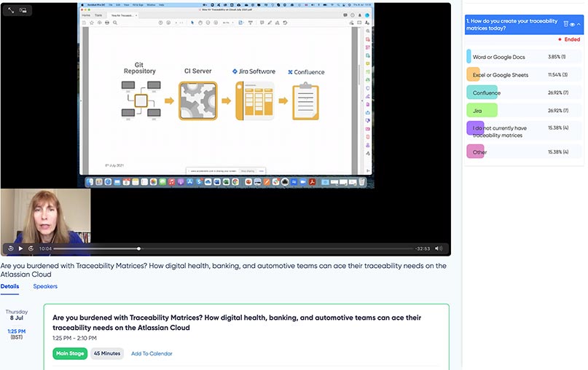Viewport: 588px width, 370px height.
Task: Switch to the Speakers tab
Action: (45, 286)
